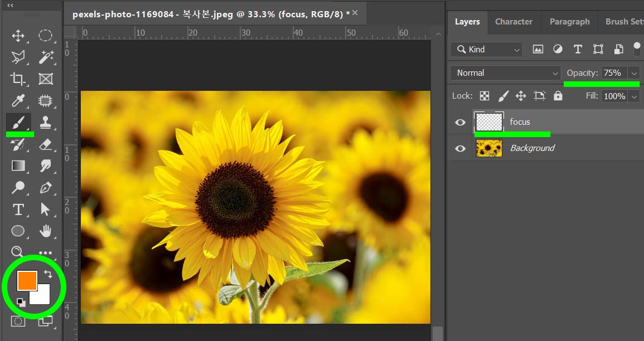Toggle Quick Mask mode
644x341 pixels.
coord(18,321)
